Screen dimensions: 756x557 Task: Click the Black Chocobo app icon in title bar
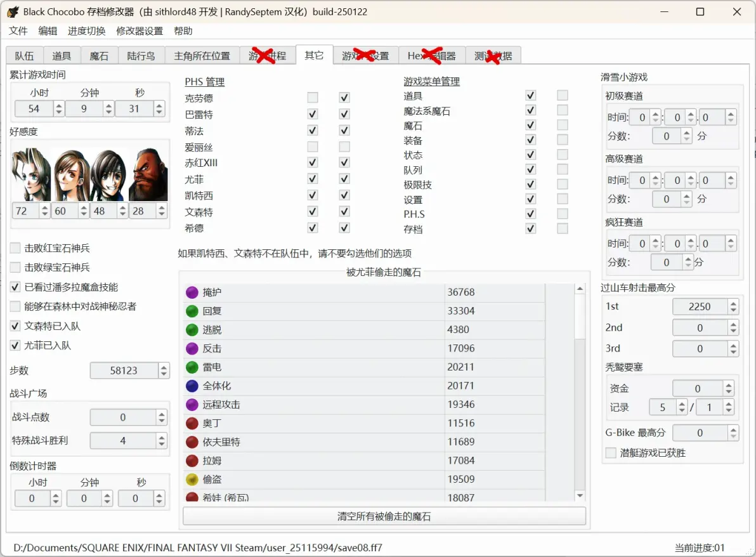click(13, 11)
